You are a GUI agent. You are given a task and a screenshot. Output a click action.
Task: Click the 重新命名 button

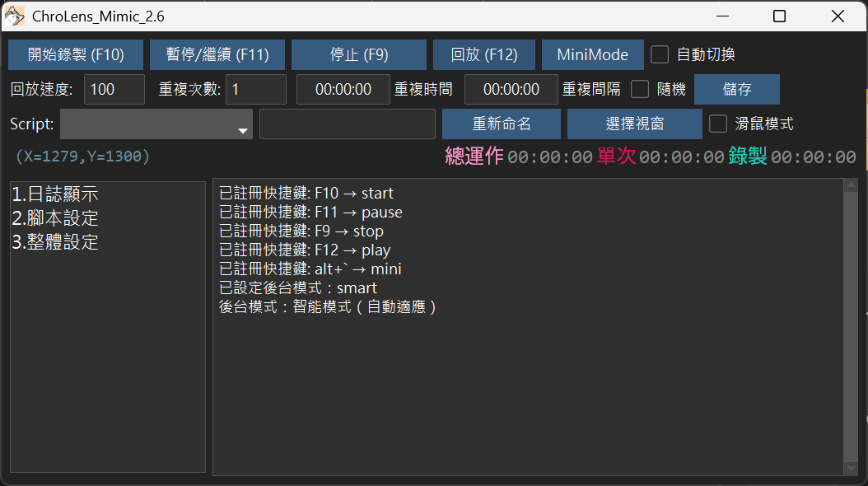click(x=502, y=124)
